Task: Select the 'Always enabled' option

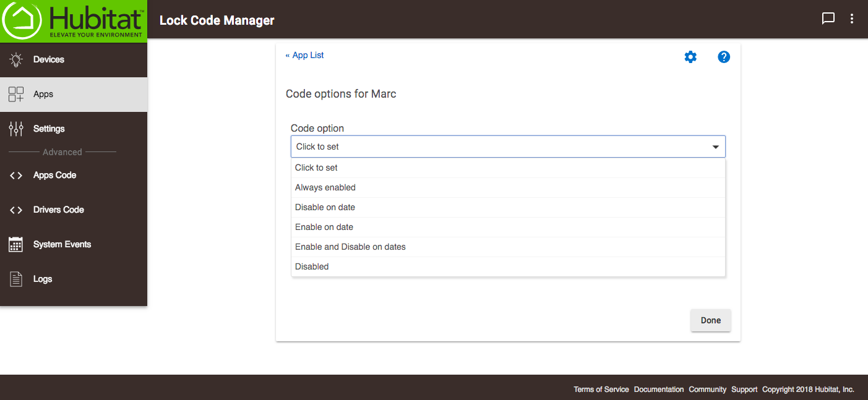Action: pyautogui.click(x=325, y=187)
